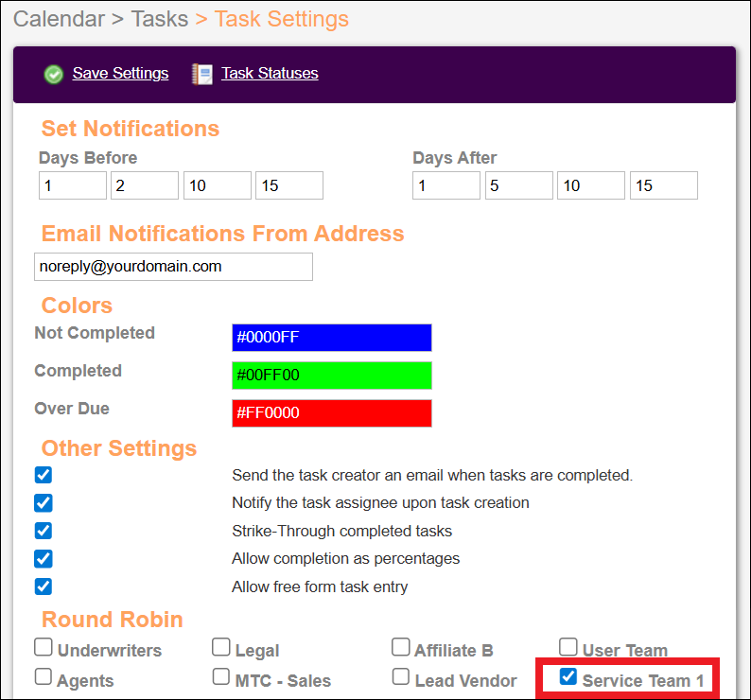751x700 pixels.
Task: Enable Underwriters round robin checkbox
Action: (x=44, y=647)
